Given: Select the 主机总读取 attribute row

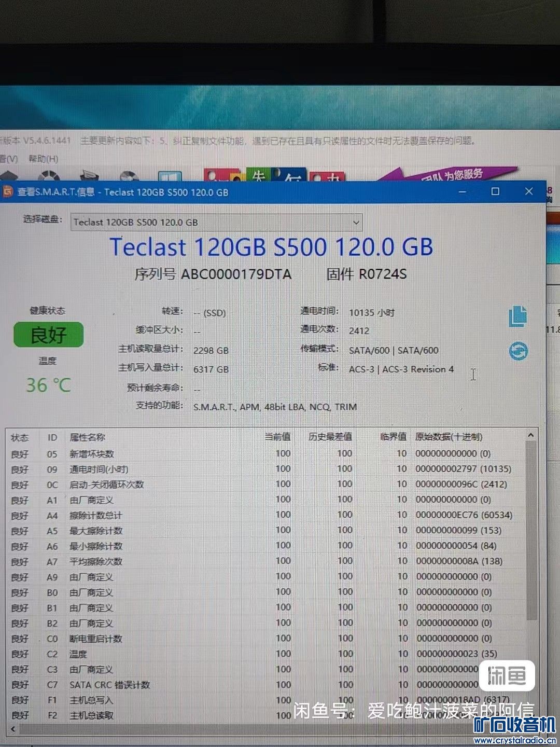Looking at the screenshot, I should pos(266,715).
